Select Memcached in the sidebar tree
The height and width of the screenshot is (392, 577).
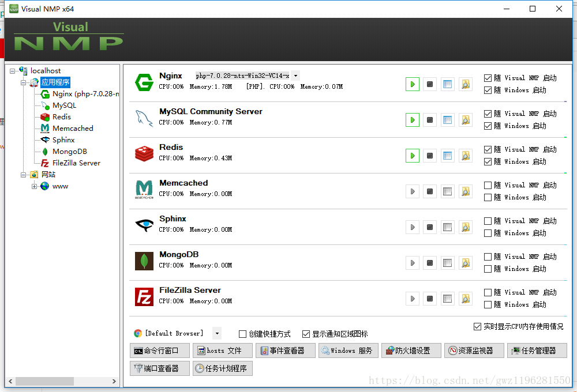(x=73, y=129)
